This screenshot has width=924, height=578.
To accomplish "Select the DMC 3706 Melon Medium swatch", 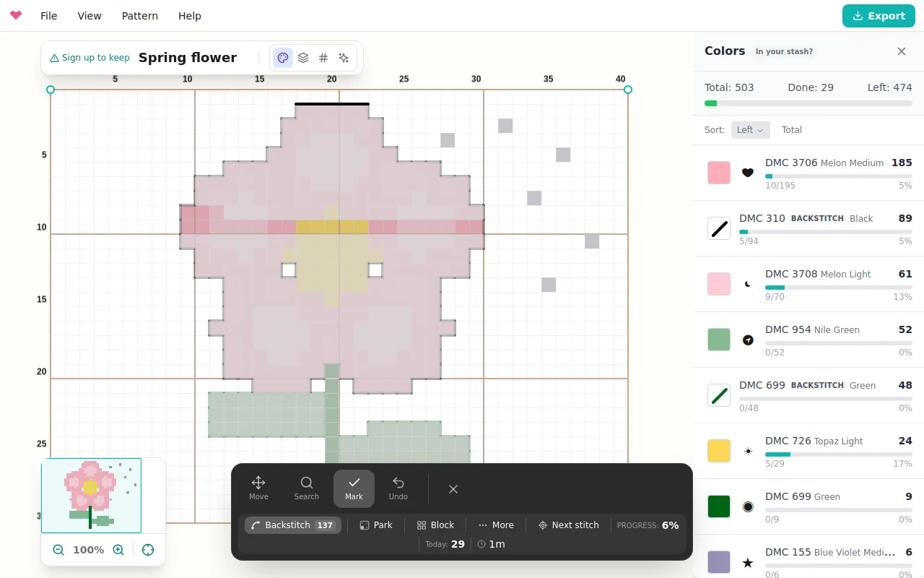I will tap(719, 173).
